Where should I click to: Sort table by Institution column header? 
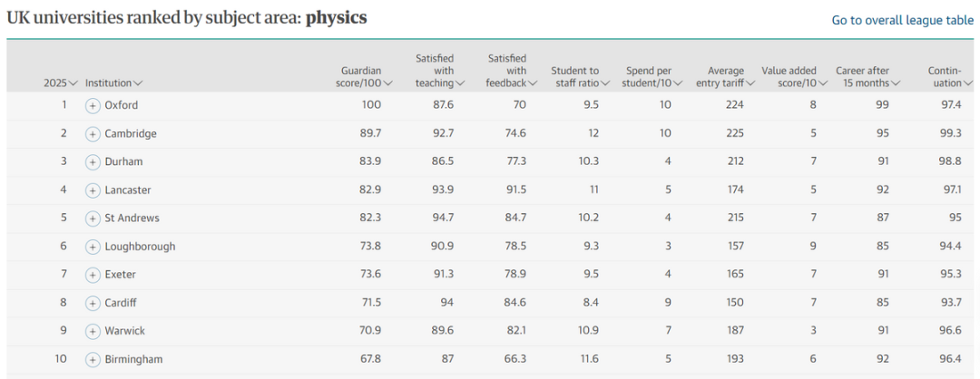(113, 83)
